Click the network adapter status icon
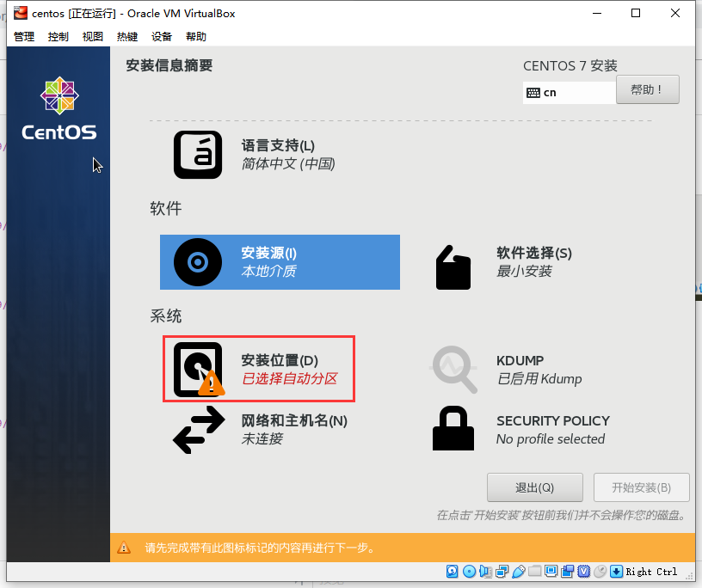 (x=502, y=572)
